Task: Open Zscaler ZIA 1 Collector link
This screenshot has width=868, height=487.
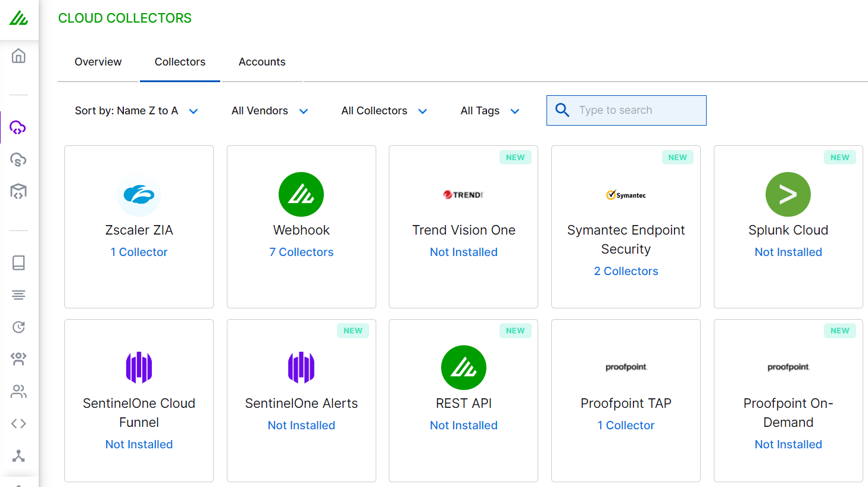Action: coord(139,252)
